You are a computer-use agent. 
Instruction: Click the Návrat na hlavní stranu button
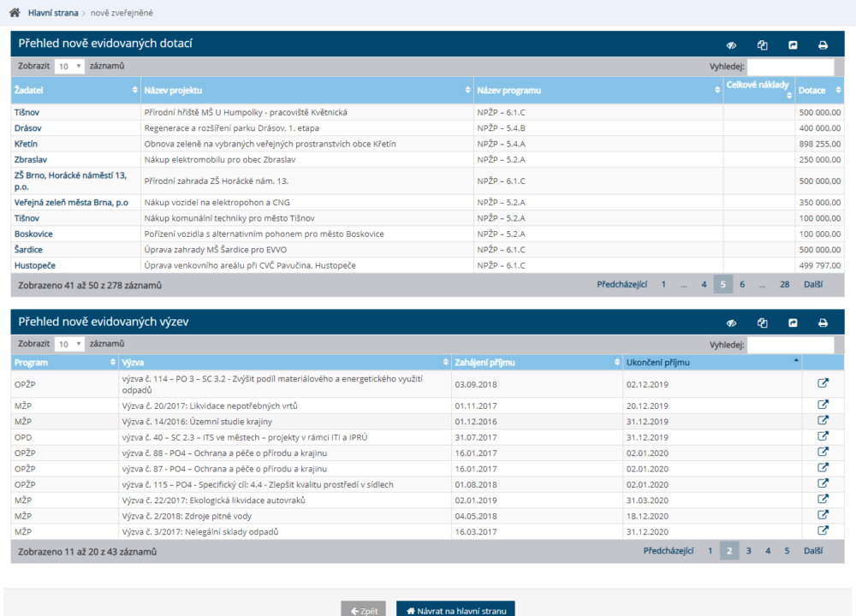pyautogui.click(x=455, y=611)
